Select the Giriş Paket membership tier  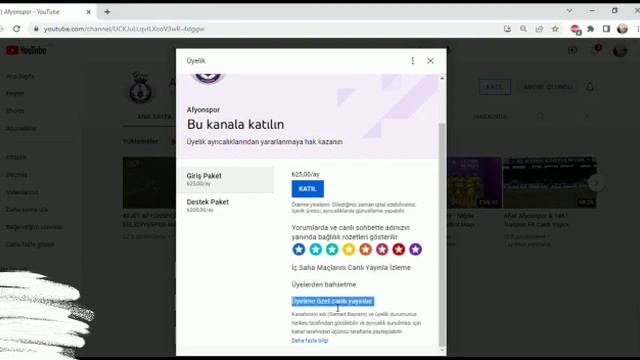[226, 180]
